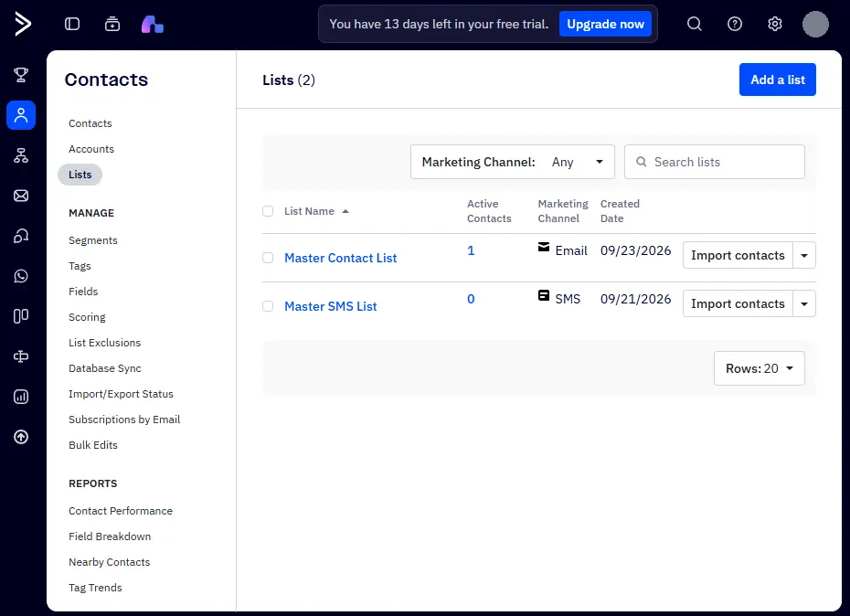The width and height of the screenshot is (850, 616).
Task: Open Contact Performance report
Action: pos(121,511)
